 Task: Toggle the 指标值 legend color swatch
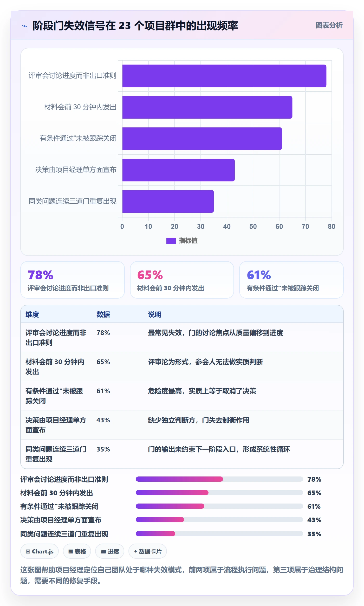tap(171, 241)
